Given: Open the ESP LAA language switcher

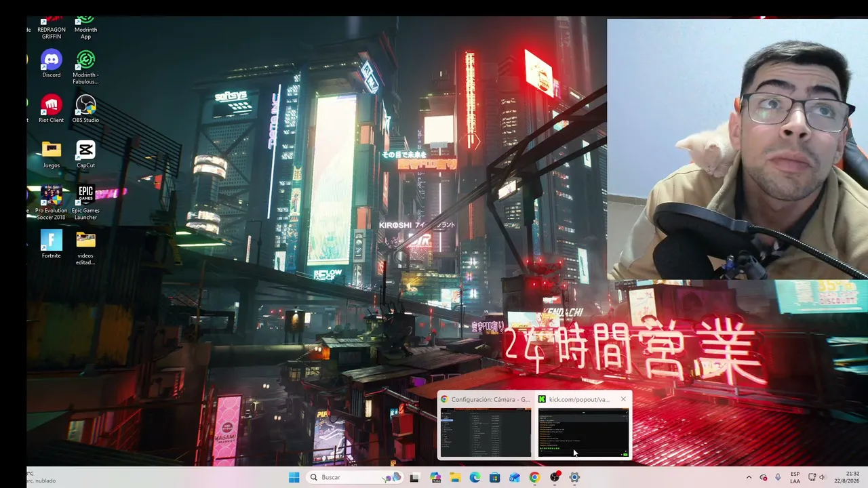Looking at the screenshot, I should click(795, 477).
